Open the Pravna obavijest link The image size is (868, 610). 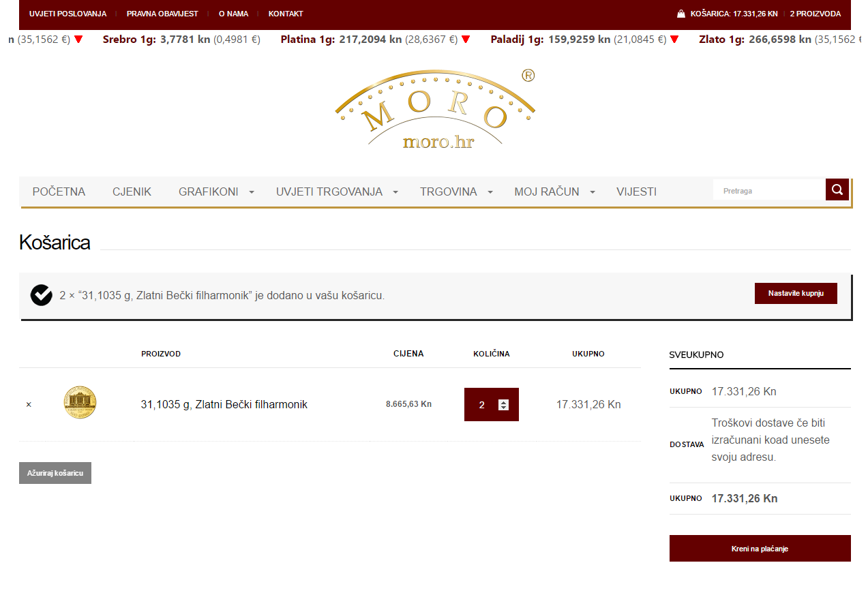(x=162, y=14)
